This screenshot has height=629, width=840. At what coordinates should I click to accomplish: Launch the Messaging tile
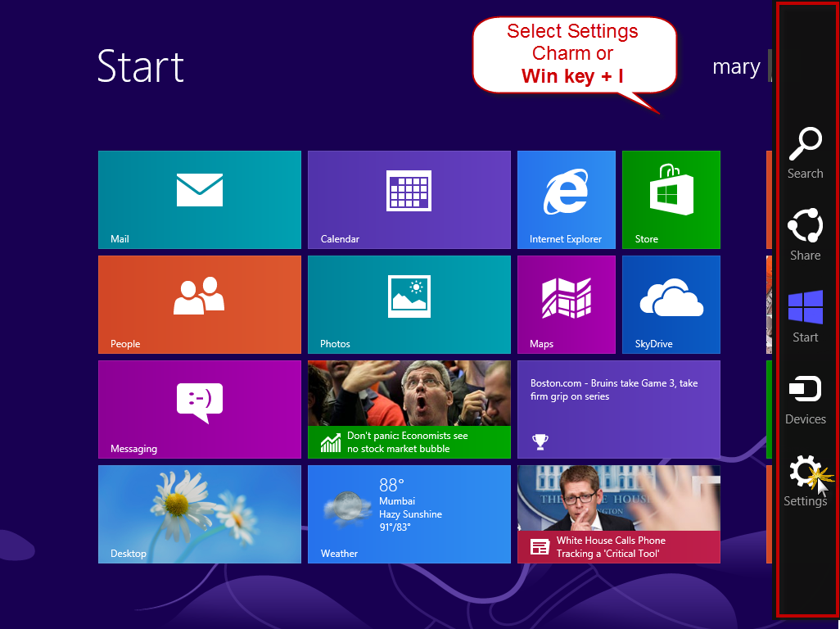pyautogui.click(x=200, y=410)
